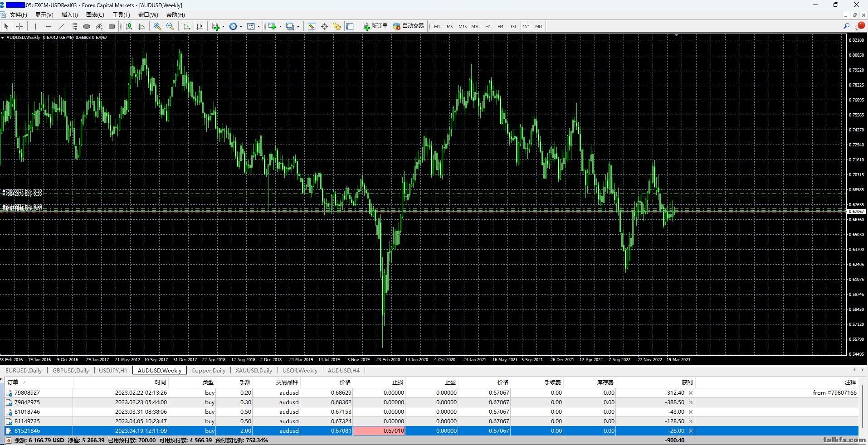
Task: Switch to the USOil,Weekly chart tab
Action: [300, 370]
